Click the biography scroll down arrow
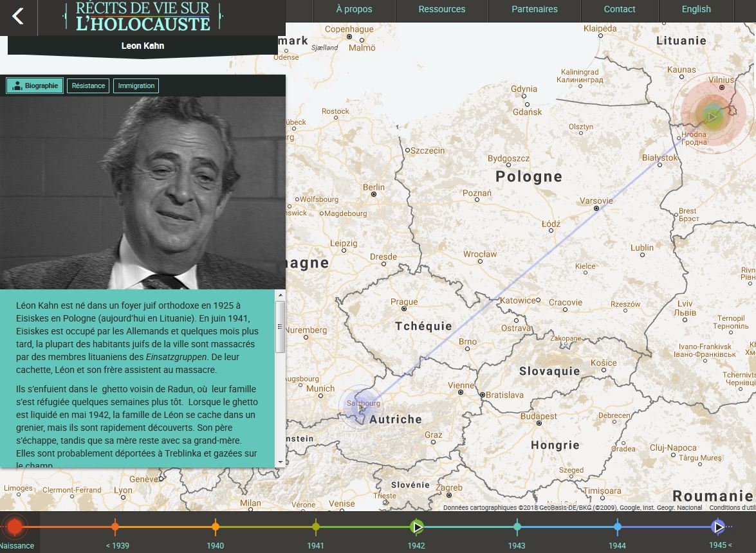The width and height of the screenshot is (756, 553). coord(280,462)
